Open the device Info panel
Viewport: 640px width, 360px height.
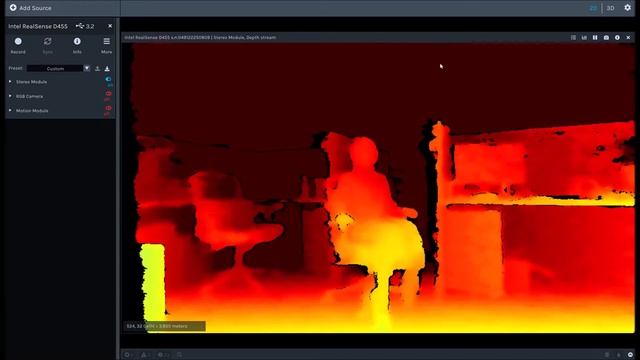coord(77,45)
